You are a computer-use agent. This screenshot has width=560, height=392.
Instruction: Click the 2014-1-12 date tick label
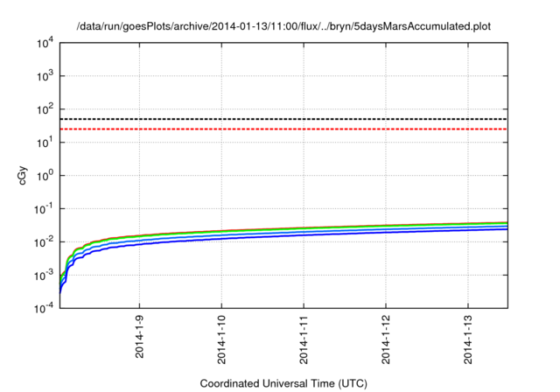coord(386,339)
